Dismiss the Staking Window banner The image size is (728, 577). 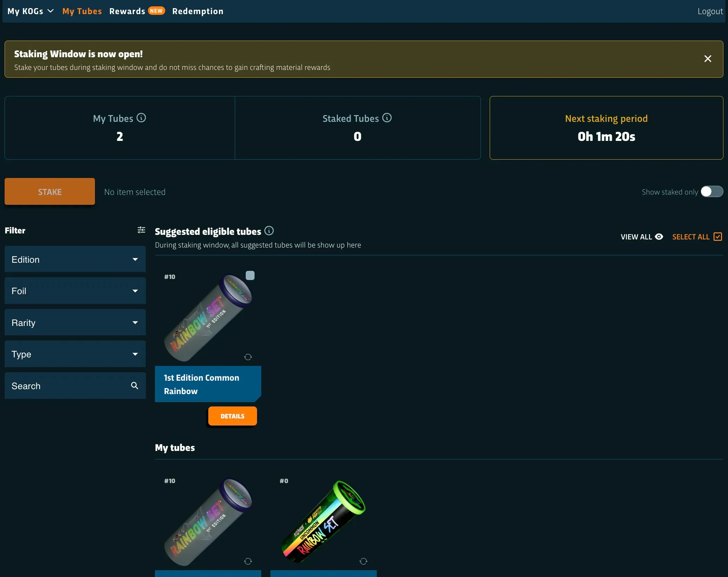tap(708, 58)
